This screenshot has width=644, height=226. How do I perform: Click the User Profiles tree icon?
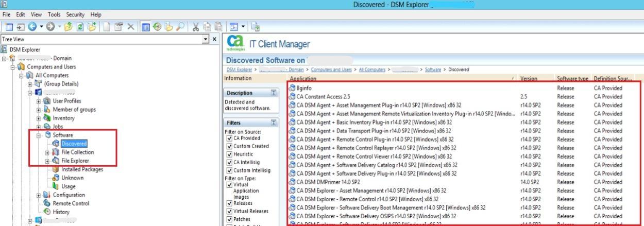point(47,101)
